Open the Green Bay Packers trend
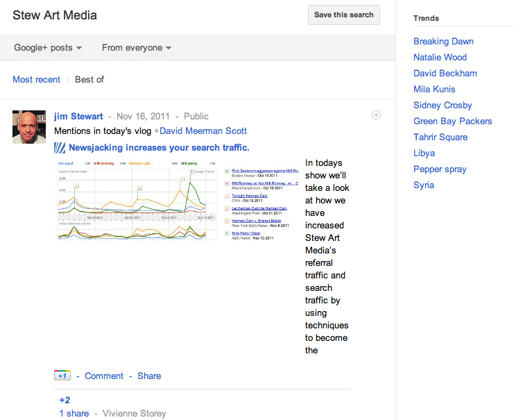Image resolution: width=532 pixels, height=420 pixels. pyautogui.click(x=453, y=121)
